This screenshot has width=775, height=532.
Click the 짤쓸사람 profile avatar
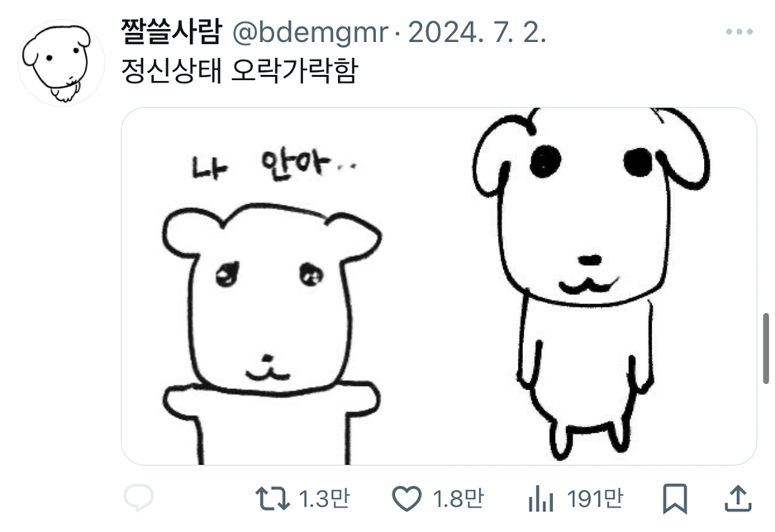pyautogui.click(x=62, y=63)
